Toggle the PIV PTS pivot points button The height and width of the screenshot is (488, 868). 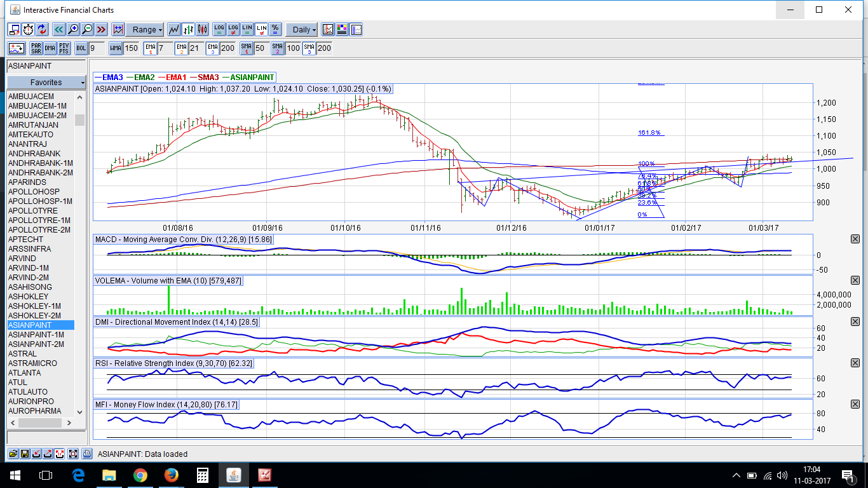[64, 48]
